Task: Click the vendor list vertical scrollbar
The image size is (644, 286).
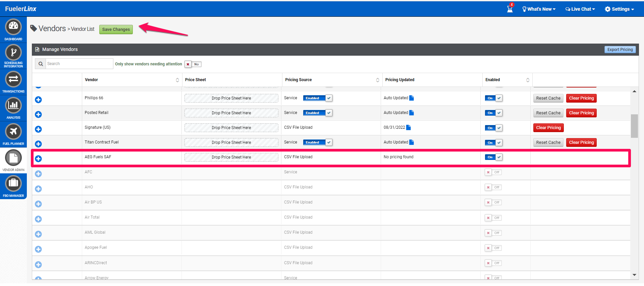Action: (x=634, y=126)
